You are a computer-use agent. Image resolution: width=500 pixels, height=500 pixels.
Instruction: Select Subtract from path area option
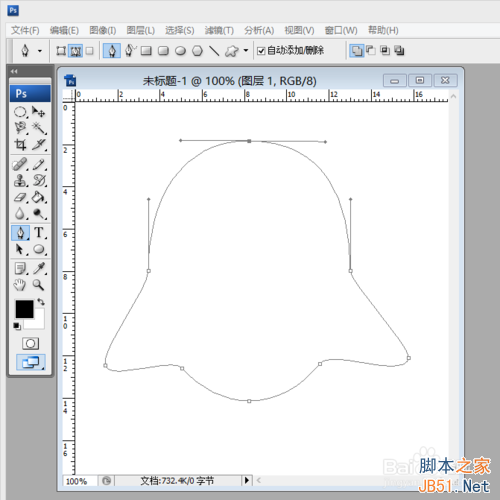coord(371,51)
